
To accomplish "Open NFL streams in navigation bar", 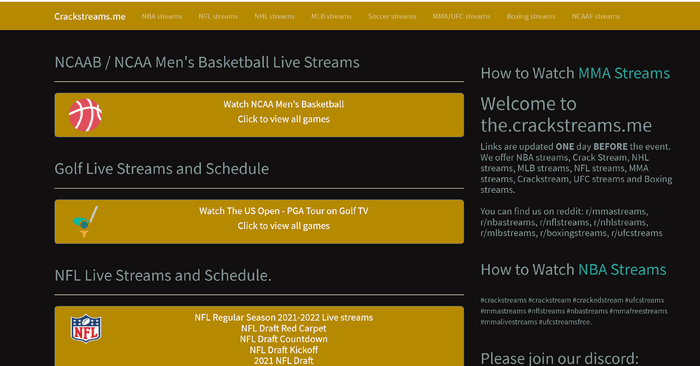I will (218, 17).
